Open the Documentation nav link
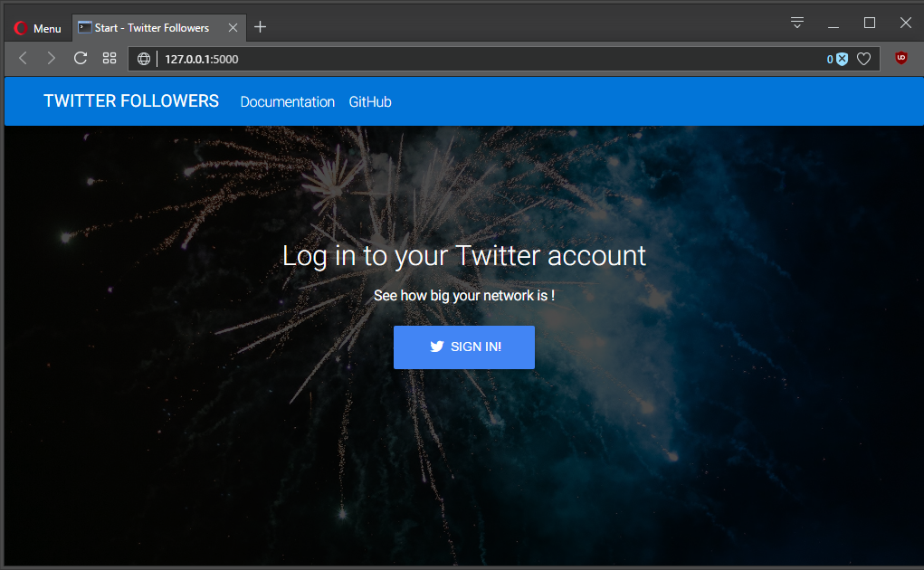 click(288, 102)
